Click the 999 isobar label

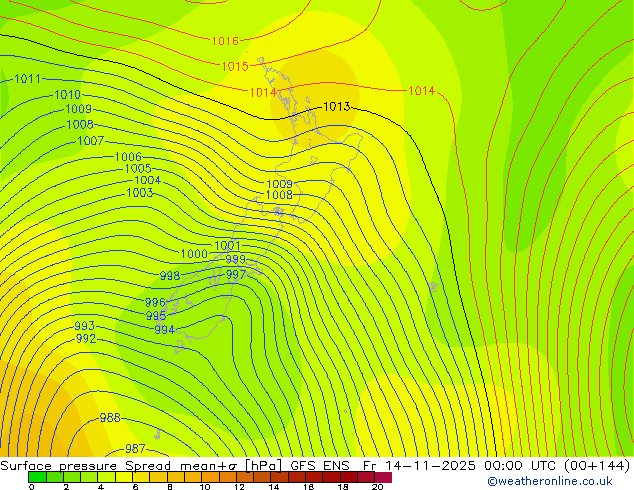(235, 259)
